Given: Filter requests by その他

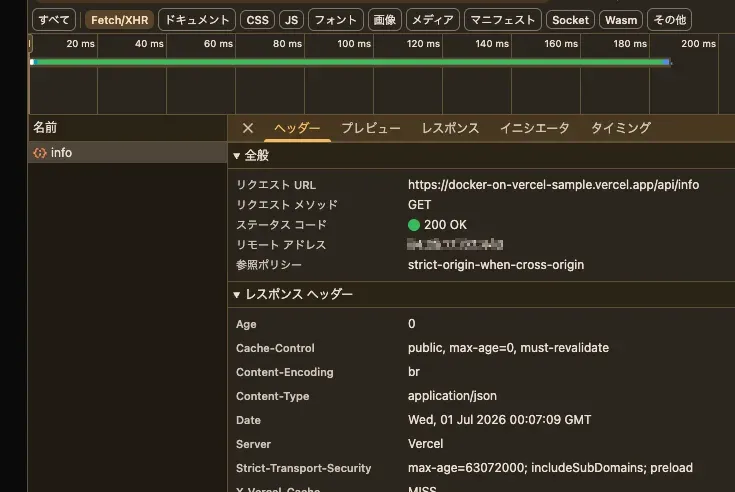Looking at the screenshot, I should tap(669, 20).
